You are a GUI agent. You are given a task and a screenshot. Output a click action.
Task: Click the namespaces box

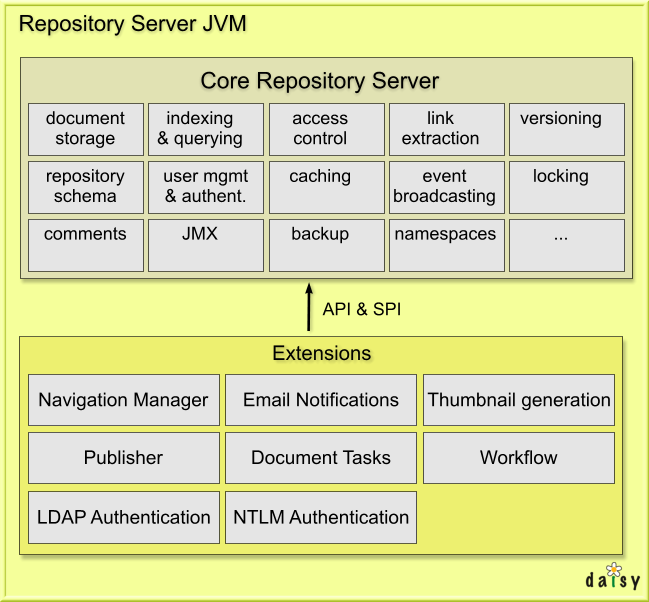446,245
